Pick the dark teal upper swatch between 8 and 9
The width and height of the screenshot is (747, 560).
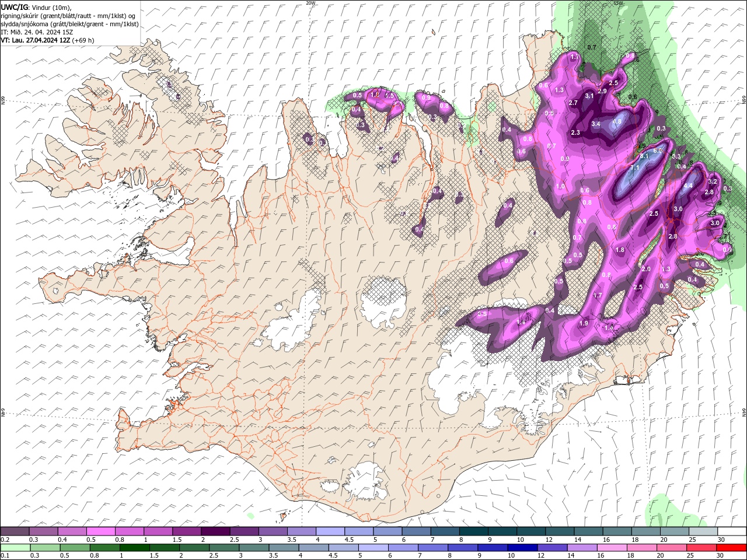pos(474,531)
